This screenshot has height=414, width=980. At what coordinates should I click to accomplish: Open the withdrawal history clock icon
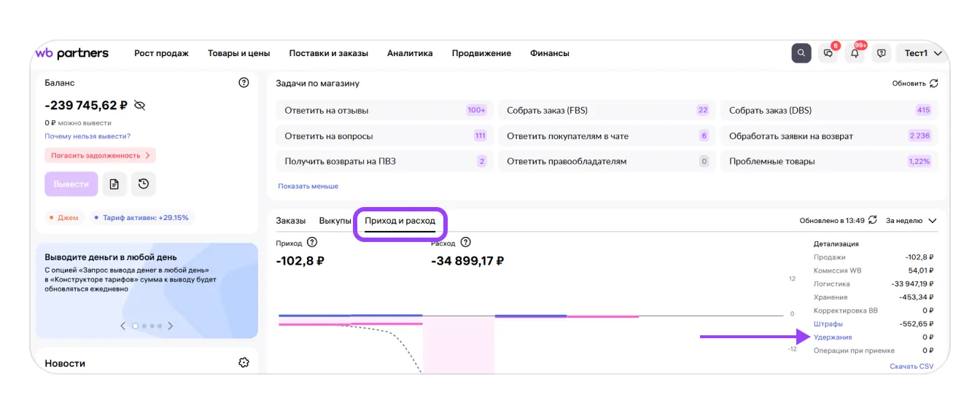click(x=144, y=184)
